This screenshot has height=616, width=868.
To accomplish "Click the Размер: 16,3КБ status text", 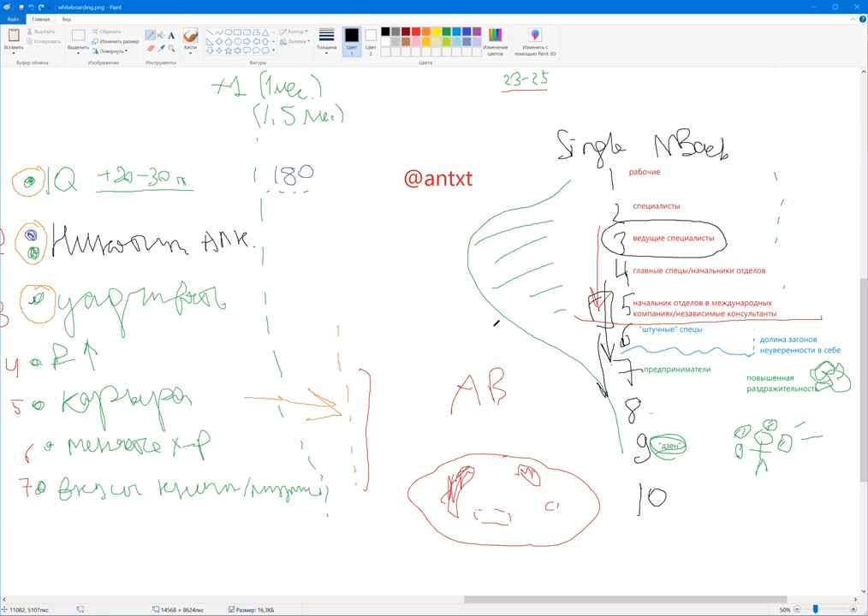I will pos(255,610).
